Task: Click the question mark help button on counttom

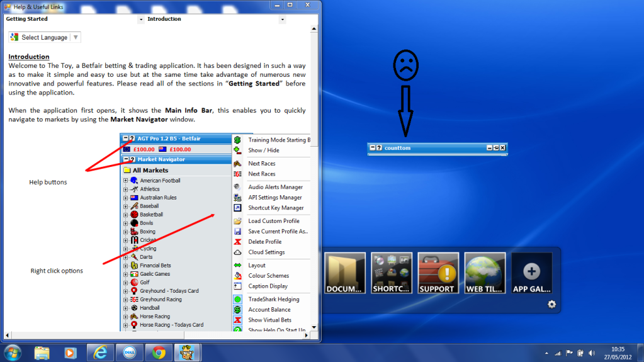Action: [x=379, y=147]
